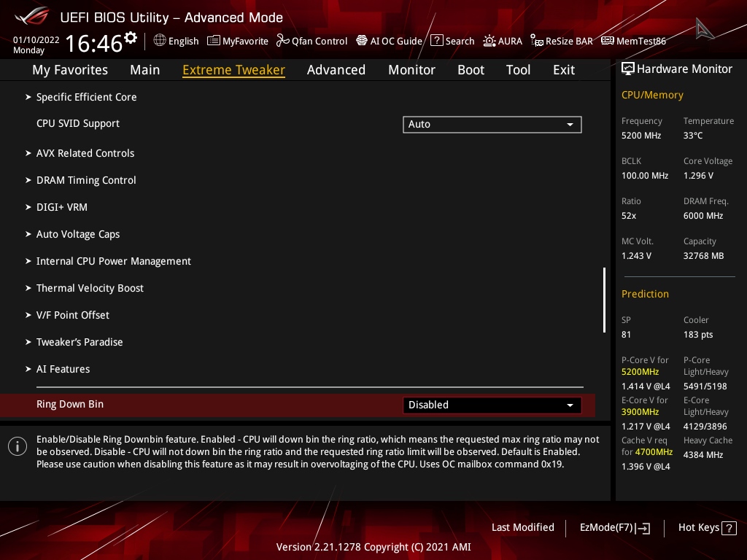Viewport: 747px width, 560px height.
Task: Click the ROG logo icon
Action: click(x=32, y=17)
